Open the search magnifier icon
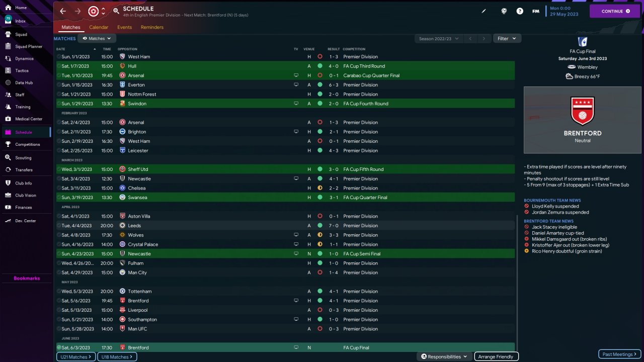The image size is (644, 362). [x=116, y=11]
